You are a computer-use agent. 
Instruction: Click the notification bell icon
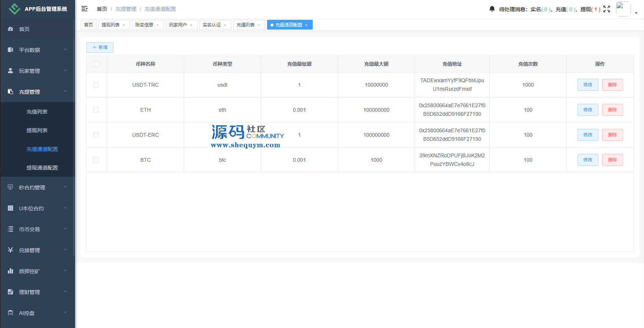(492, 9)
